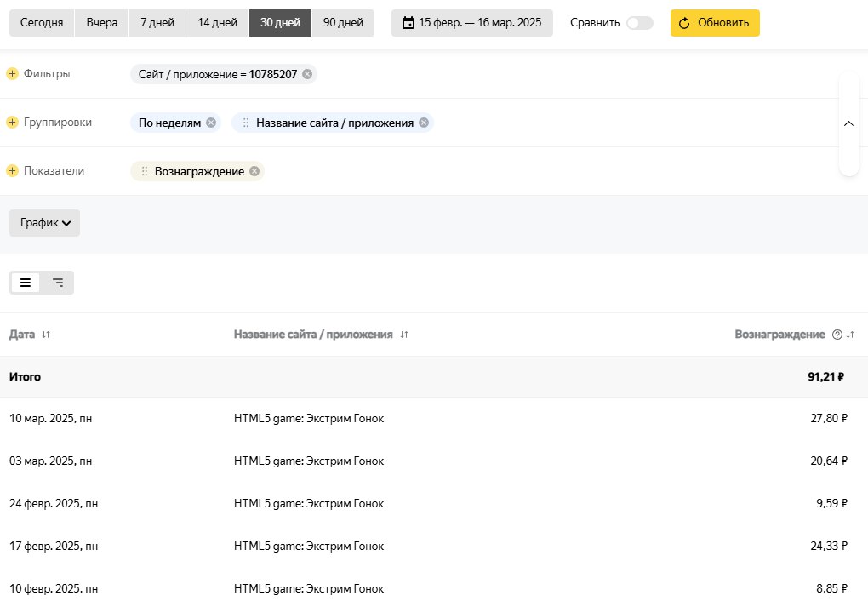Select the 7 дней period tab

point(157,23)
